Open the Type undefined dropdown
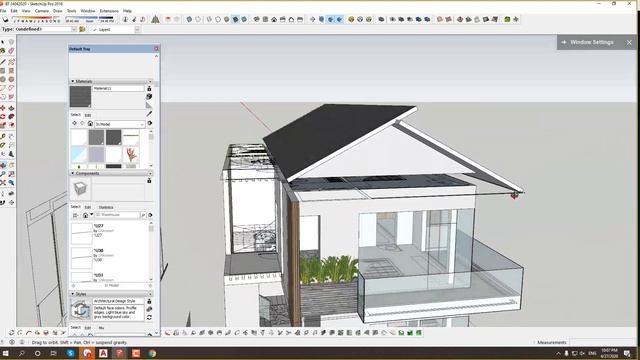This screenshot has width=640, height=360. [74, 29]
